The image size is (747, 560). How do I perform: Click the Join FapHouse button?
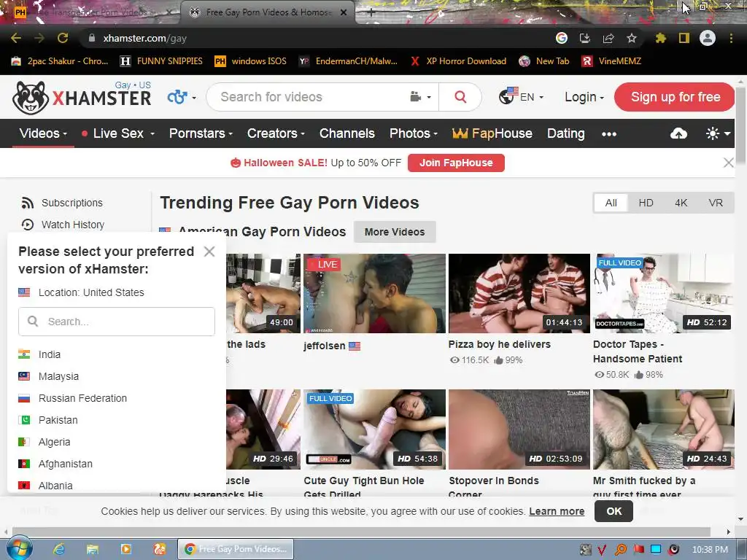[456, 163]
